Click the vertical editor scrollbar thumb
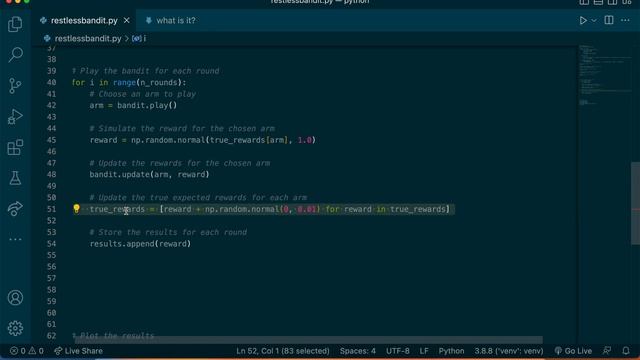The height and width of the screenshot is (360, 640). click(x=635, y=203)
